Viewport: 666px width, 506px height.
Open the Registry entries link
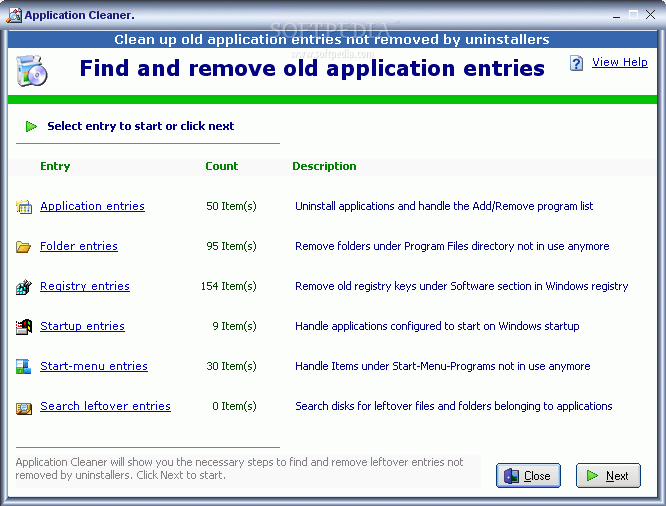[x=85, y=286]
